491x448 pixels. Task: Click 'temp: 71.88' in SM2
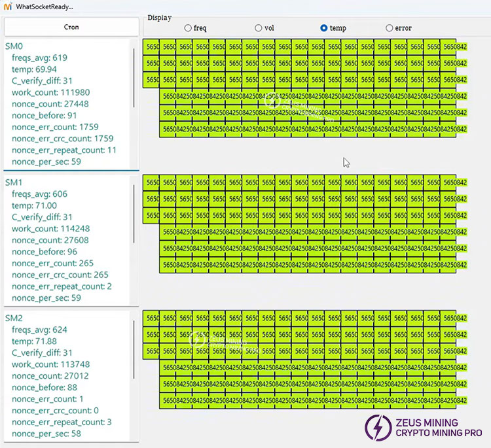pos(35,341)
